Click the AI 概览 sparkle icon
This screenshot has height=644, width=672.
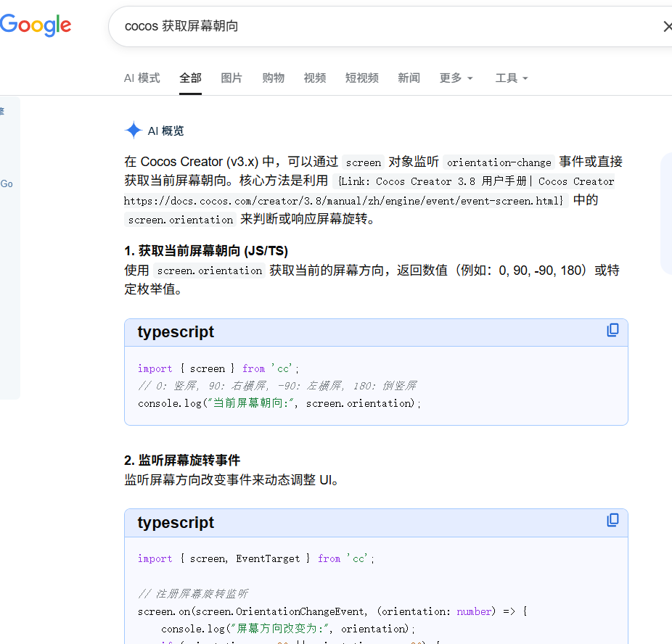point(134,131)
